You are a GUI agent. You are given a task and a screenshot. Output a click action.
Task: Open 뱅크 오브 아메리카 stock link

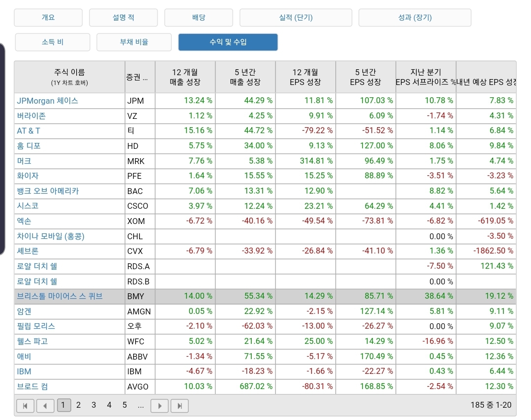pos(48,191)
